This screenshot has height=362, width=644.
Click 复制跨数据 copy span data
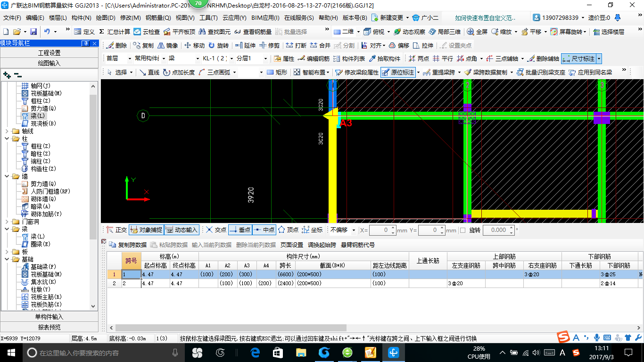tap(128, 245)
